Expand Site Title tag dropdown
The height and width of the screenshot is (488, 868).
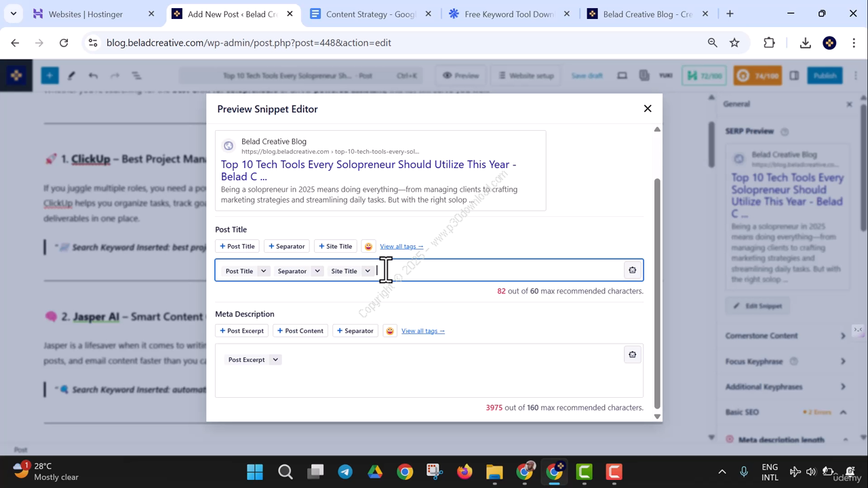[368, 270]
